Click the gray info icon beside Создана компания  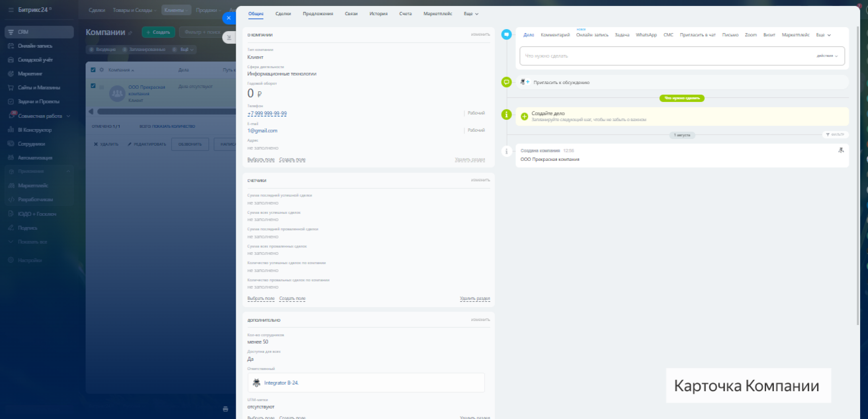click(506, 152)
